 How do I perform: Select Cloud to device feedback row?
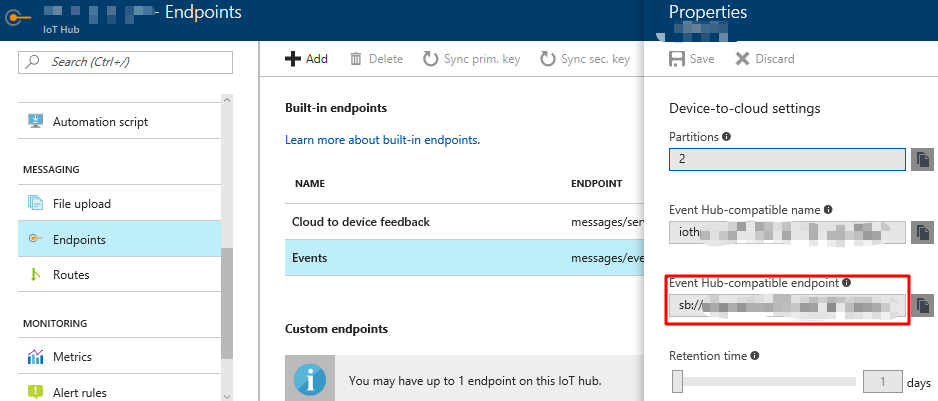coord(464,221)
